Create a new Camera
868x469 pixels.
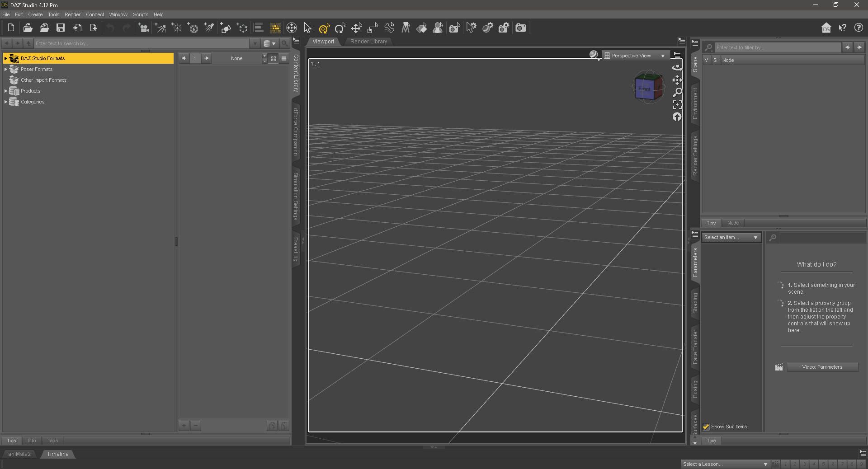pyautogui.click(x=143, y=28)
